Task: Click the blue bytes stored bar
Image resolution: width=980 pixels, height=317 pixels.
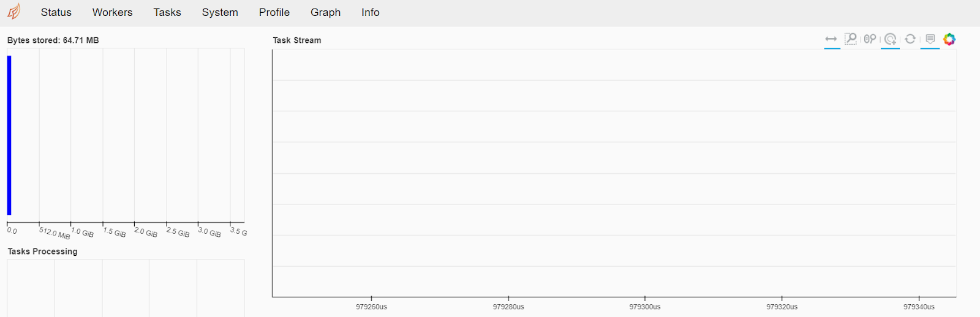Action: pos(9,135)
